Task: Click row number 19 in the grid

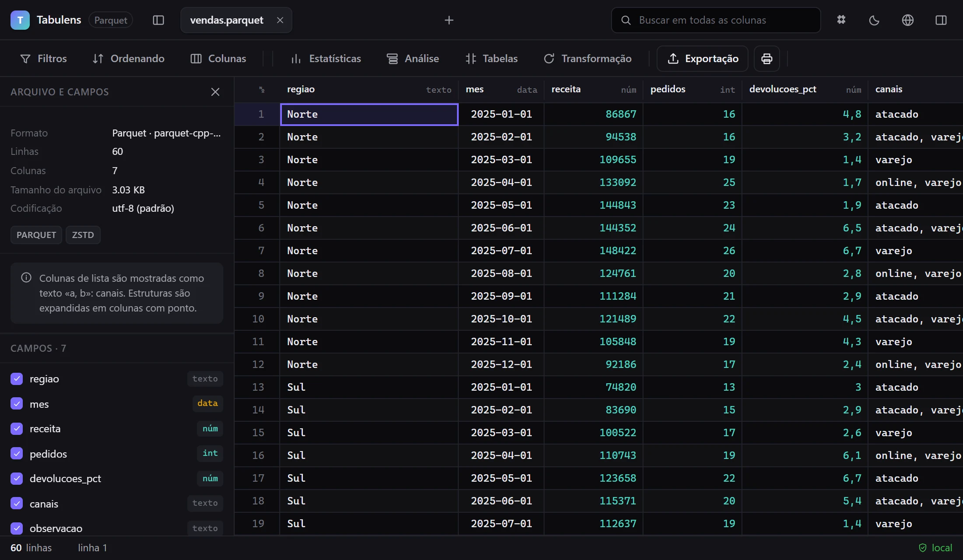Action: click(257, 524)
